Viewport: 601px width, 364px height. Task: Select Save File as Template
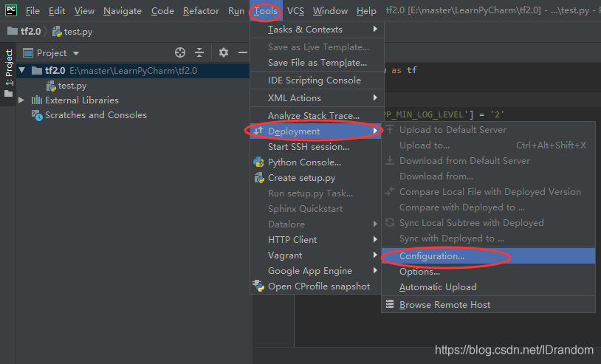pos(317,63)
